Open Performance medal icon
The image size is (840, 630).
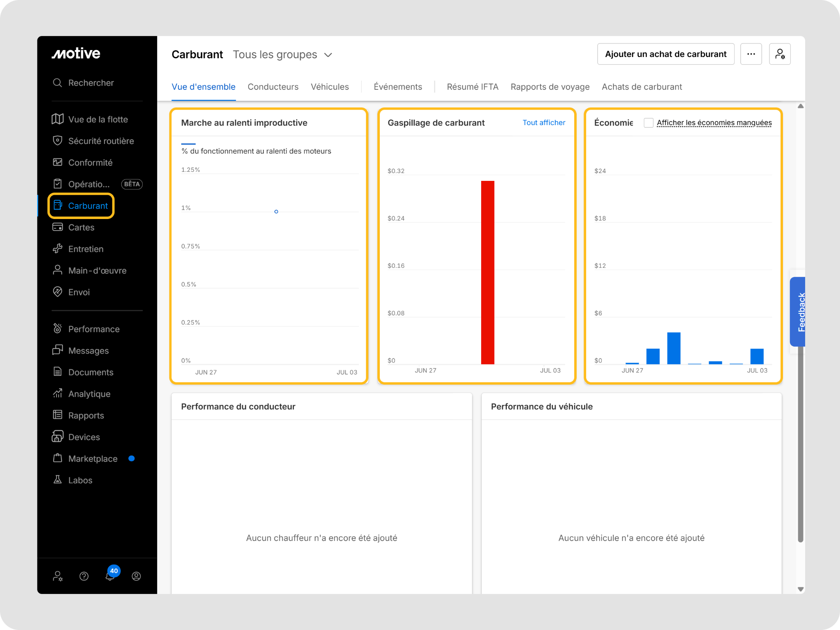coord(57,329)
